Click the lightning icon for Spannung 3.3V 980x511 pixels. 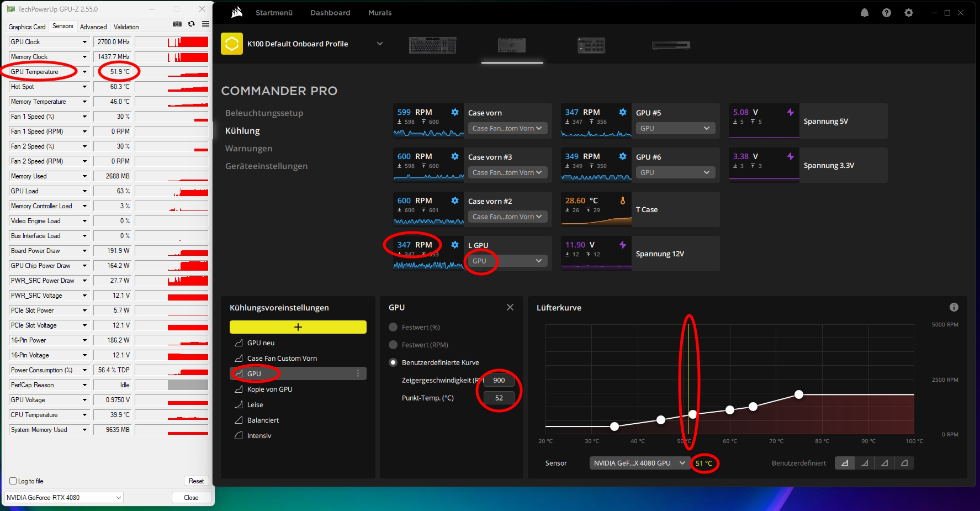pyautogui.click(x=791, y=156)
